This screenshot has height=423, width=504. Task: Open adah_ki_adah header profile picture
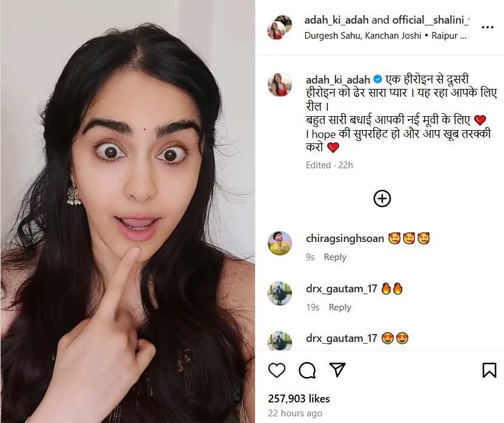(x=279, y=27)
